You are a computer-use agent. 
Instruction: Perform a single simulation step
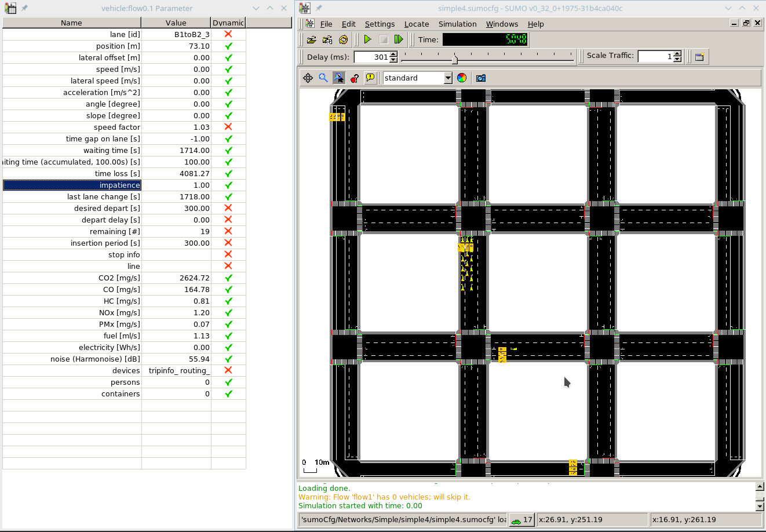(399, 39)
